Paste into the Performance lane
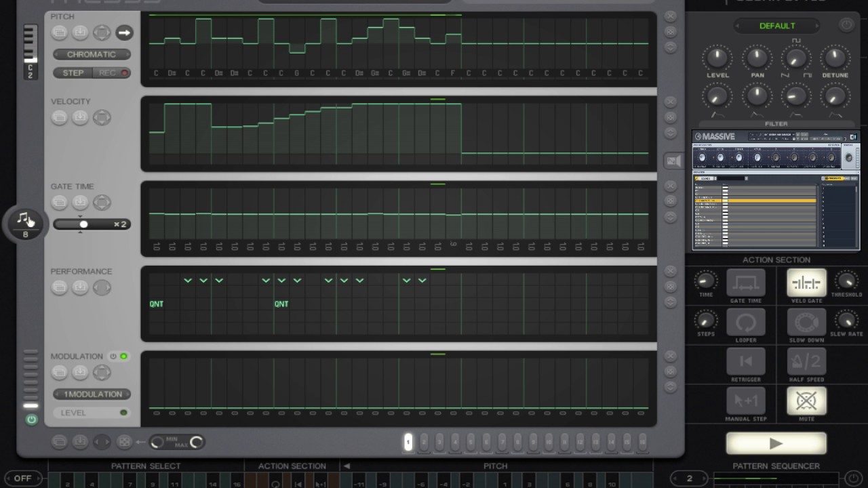868x488 pixels. (x=80, y=287)
